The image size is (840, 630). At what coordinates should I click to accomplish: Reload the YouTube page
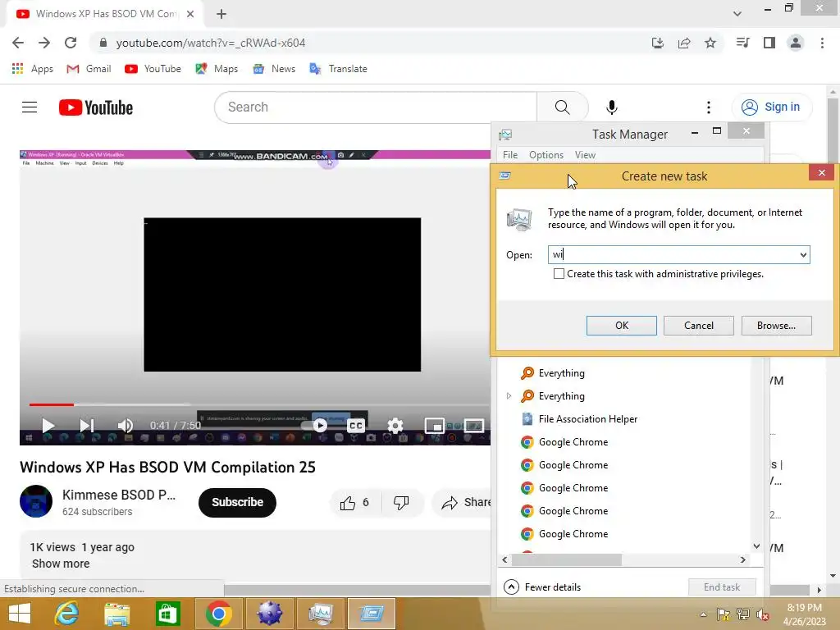(71, 43)
